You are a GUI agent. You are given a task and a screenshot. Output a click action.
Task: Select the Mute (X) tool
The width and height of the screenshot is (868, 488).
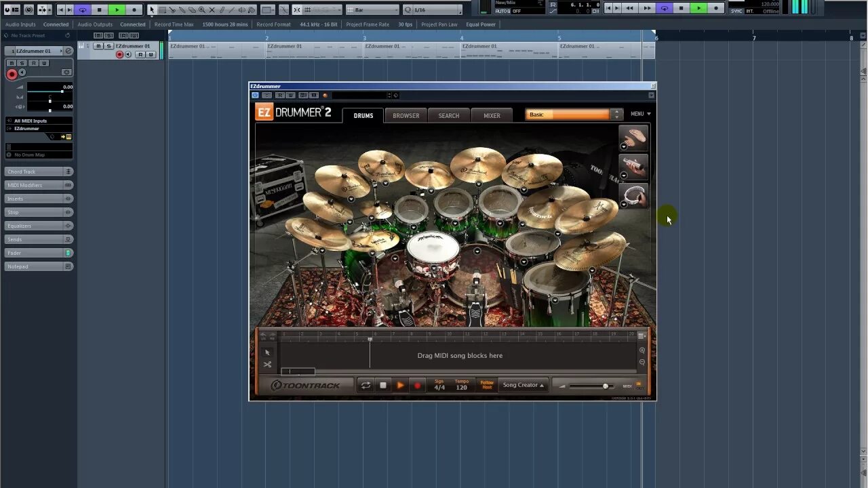pos(212,9)
